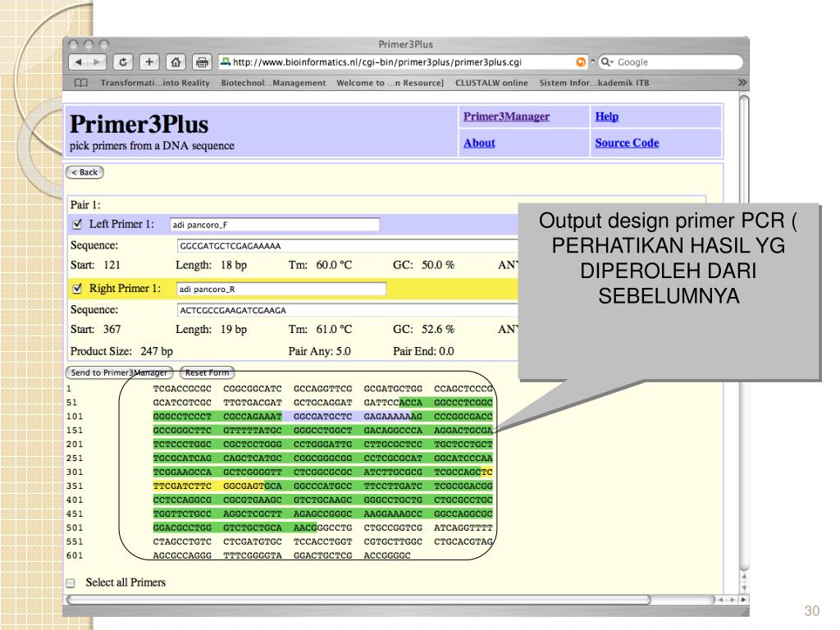The width and height of the screenshot is (840, 630).
Task: Follow the Primer3Manager link
Action: point(506,116)
